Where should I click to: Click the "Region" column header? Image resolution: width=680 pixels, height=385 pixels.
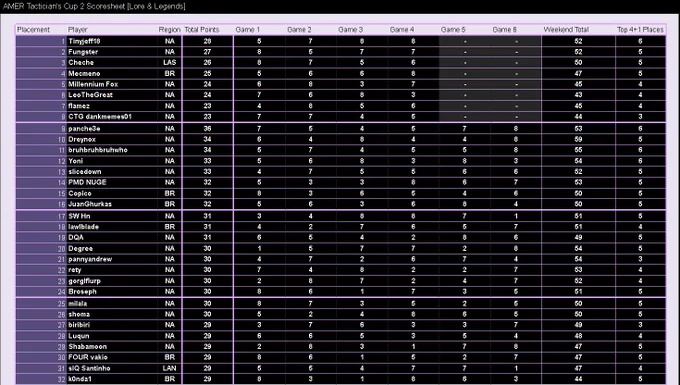pos(170,30)
